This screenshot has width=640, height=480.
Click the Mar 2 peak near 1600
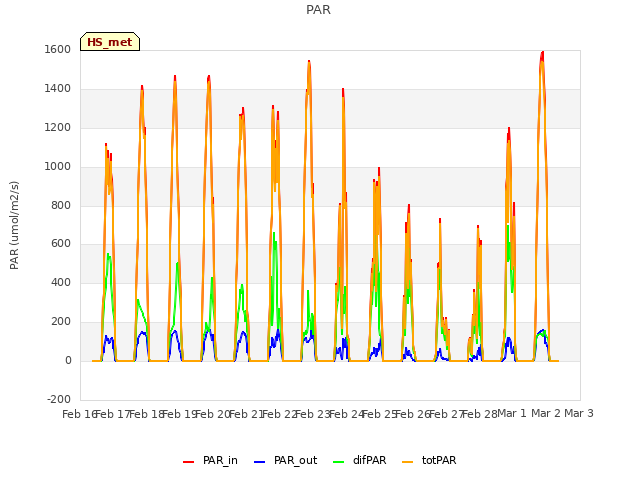[542, 53]
